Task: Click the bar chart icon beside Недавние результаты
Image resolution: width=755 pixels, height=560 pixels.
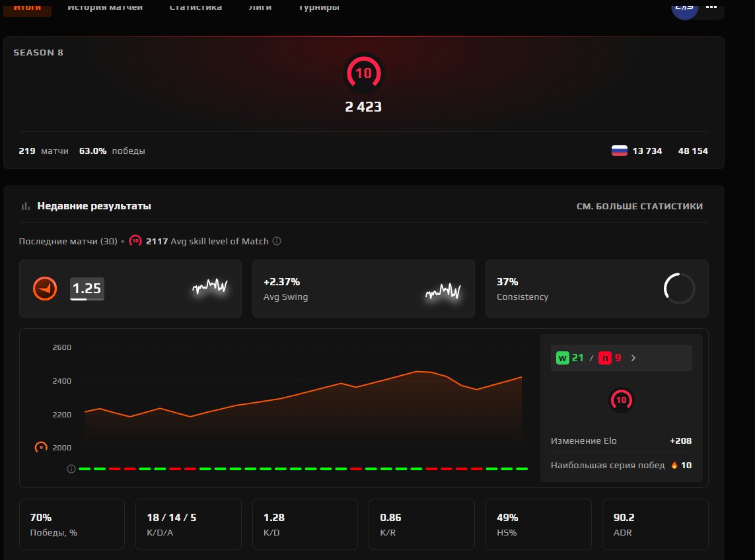Action: [x=26, y=206]
